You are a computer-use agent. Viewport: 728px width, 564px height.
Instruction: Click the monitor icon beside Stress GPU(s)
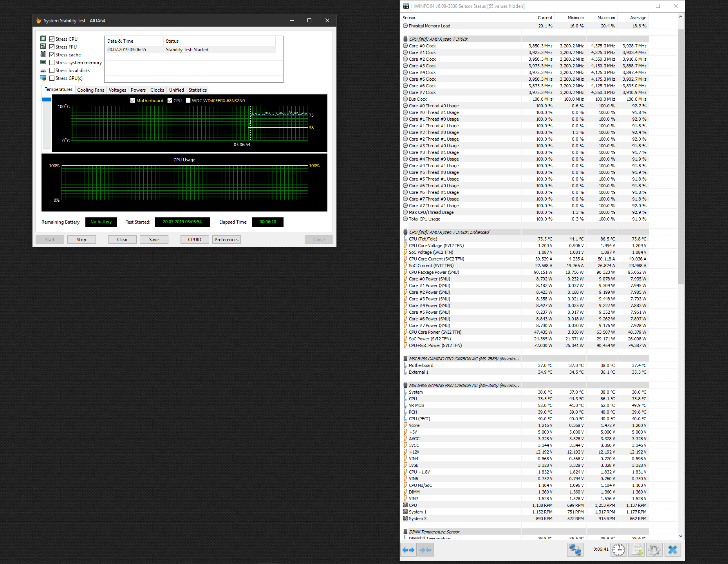click(x=43, y=78)
